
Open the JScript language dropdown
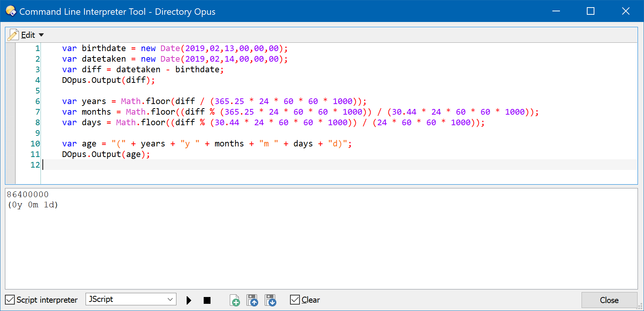131,299
